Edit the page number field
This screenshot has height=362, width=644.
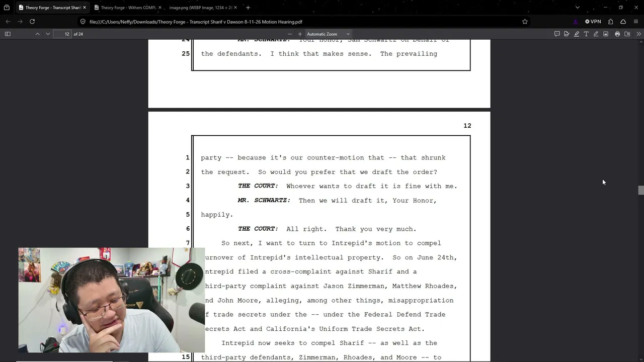(63, 34)
